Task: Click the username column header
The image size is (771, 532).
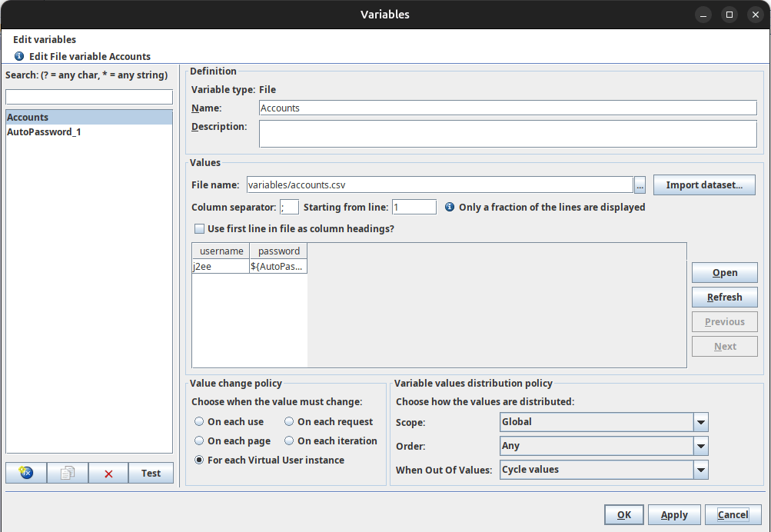Action: click(221, 251)
